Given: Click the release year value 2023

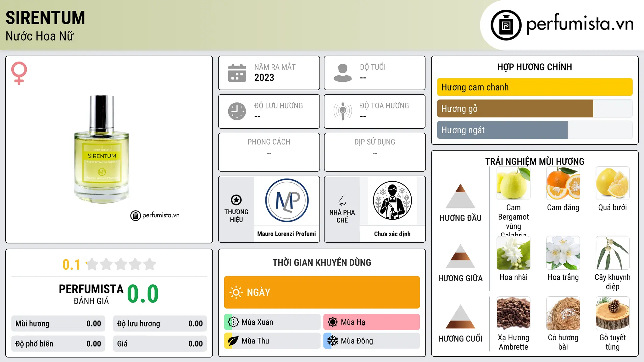Looking at the screenshot, I should point(264,78).
